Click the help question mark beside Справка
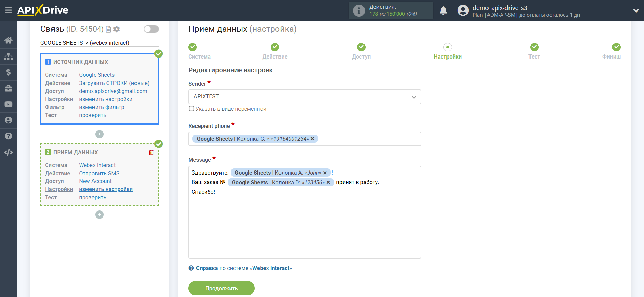The image size is (644, 297). tap(191, 268)
